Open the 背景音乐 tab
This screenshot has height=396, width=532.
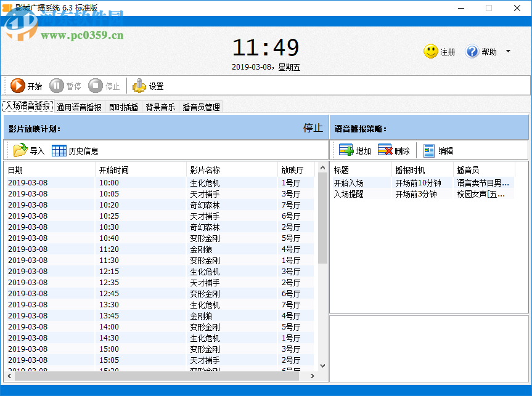pos(160,107)
